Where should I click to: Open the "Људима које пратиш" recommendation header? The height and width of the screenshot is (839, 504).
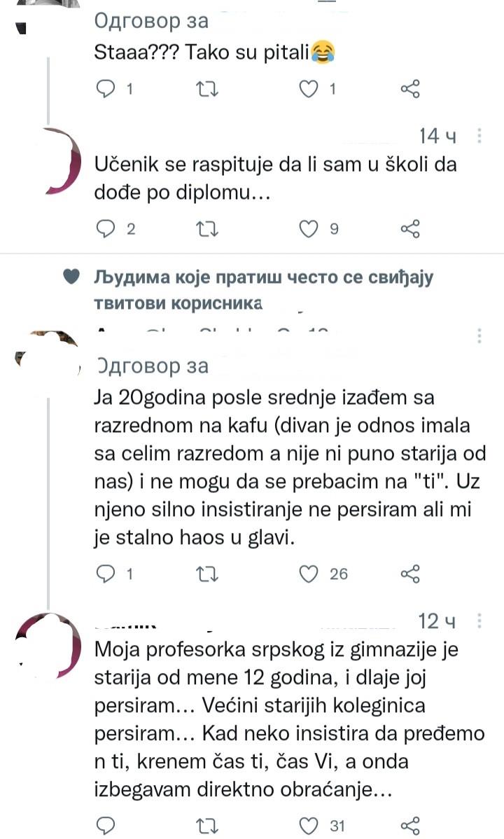[264, 289]
